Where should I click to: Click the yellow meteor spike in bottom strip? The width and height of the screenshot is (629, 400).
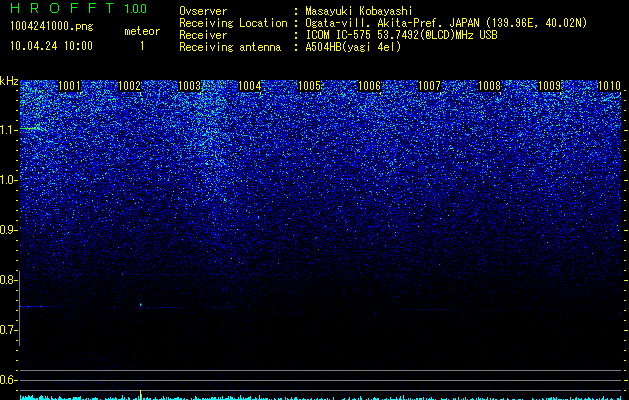[140, 394]
